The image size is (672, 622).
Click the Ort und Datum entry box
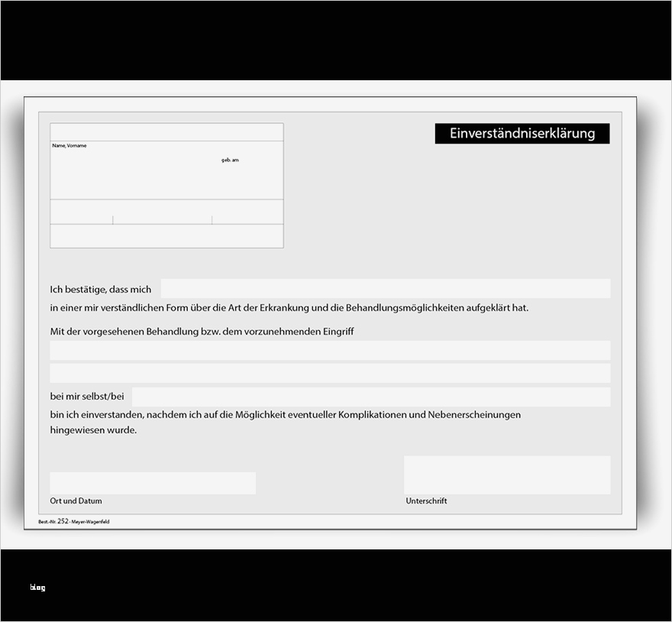[x=152, y=483]
